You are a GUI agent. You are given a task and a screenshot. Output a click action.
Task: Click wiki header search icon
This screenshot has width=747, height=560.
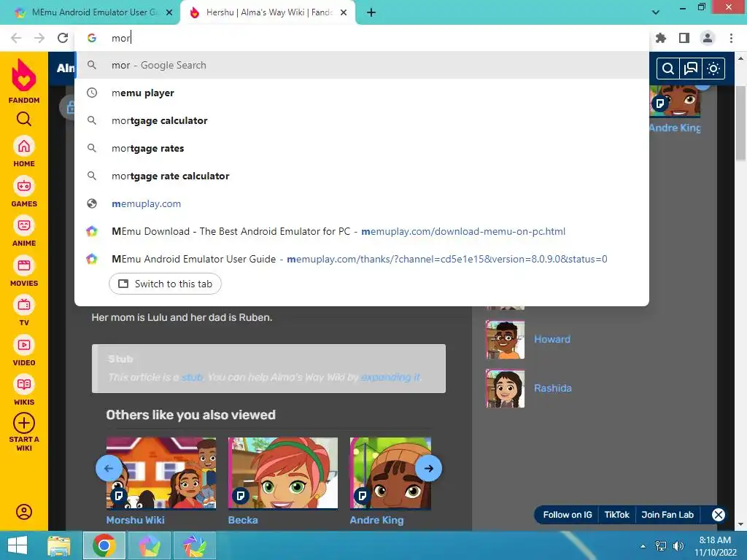tap(668, 69)
